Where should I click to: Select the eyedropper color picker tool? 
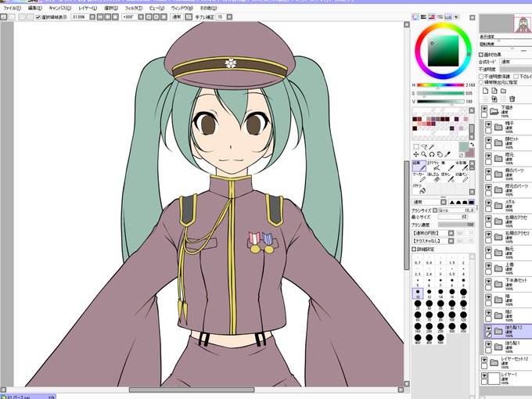(448, 154)
